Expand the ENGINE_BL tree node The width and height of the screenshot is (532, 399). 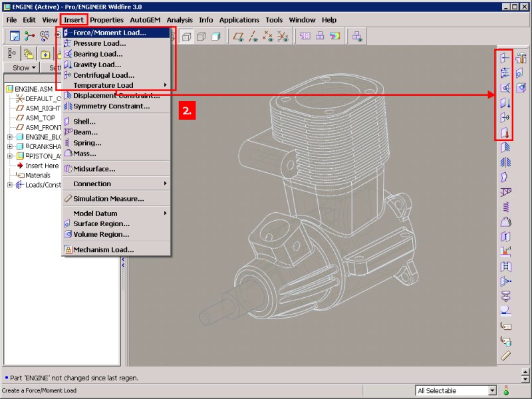point(10,137)
